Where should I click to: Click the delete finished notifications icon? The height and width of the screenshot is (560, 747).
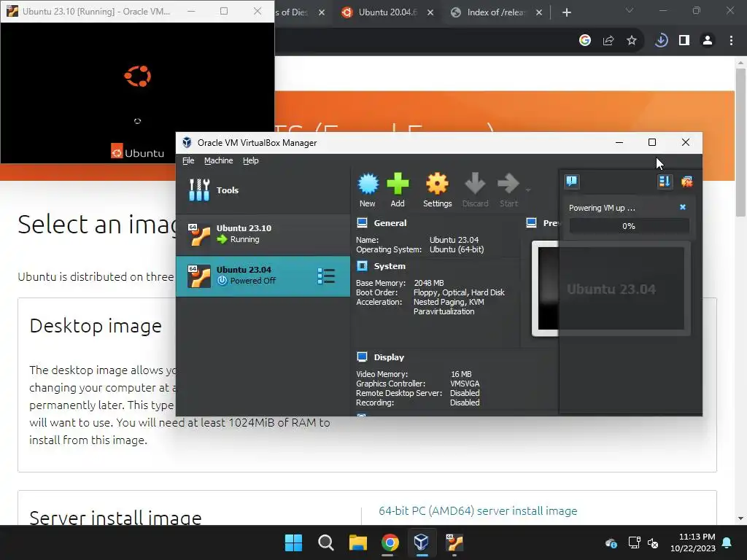point(687,182)
